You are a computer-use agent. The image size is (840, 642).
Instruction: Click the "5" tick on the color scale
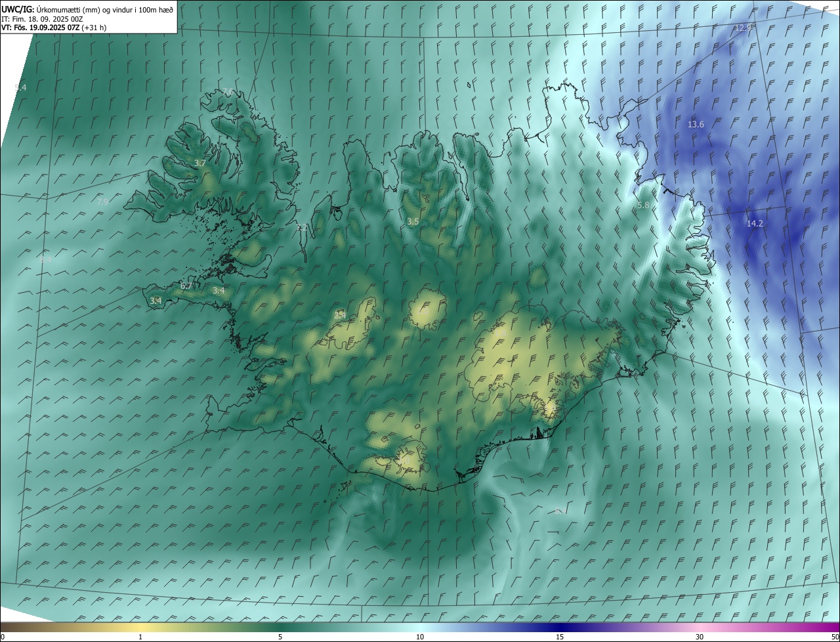(280, 637)
